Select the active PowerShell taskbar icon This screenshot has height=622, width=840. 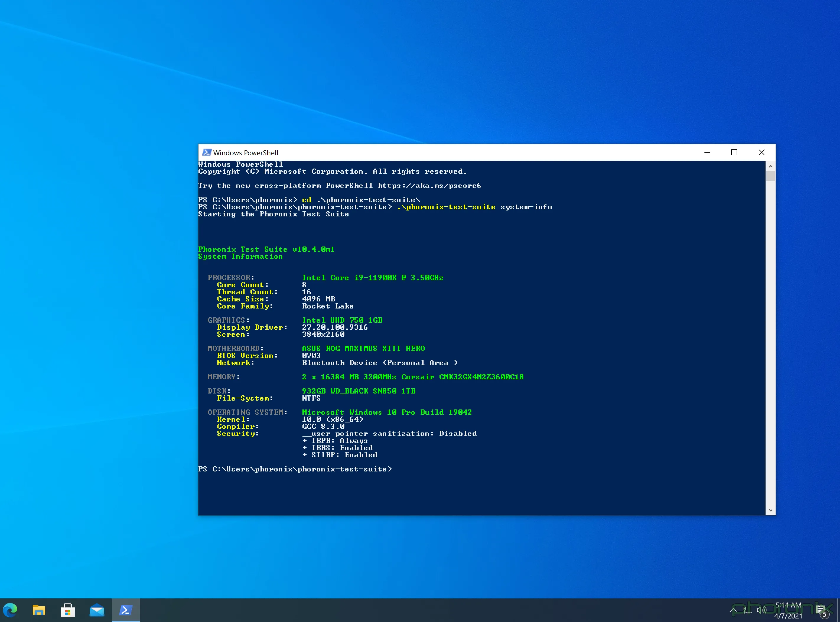pyautogui.click(x=126, y=610)
